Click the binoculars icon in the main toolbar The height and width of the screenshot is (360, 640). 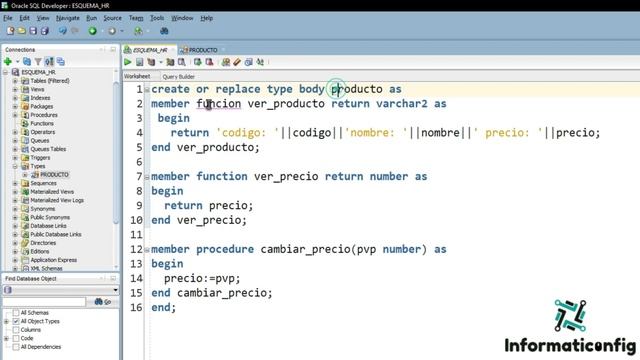point(164,31)
